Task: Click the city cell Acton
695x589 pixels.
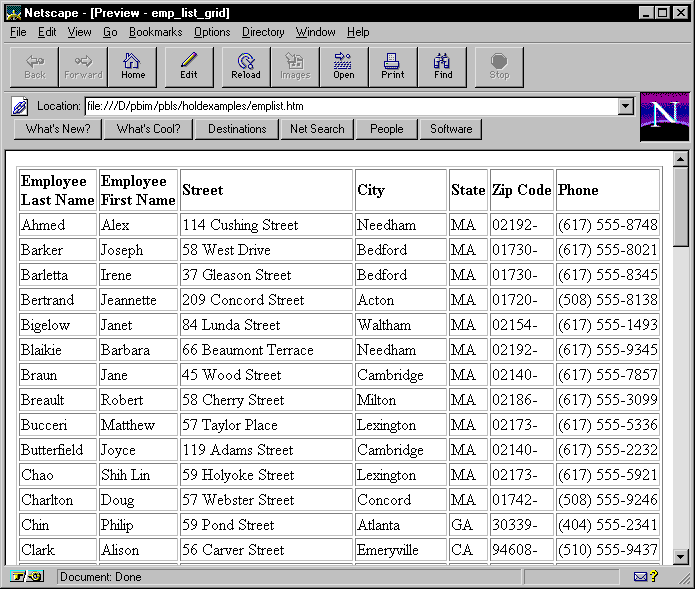Action: 401,300
